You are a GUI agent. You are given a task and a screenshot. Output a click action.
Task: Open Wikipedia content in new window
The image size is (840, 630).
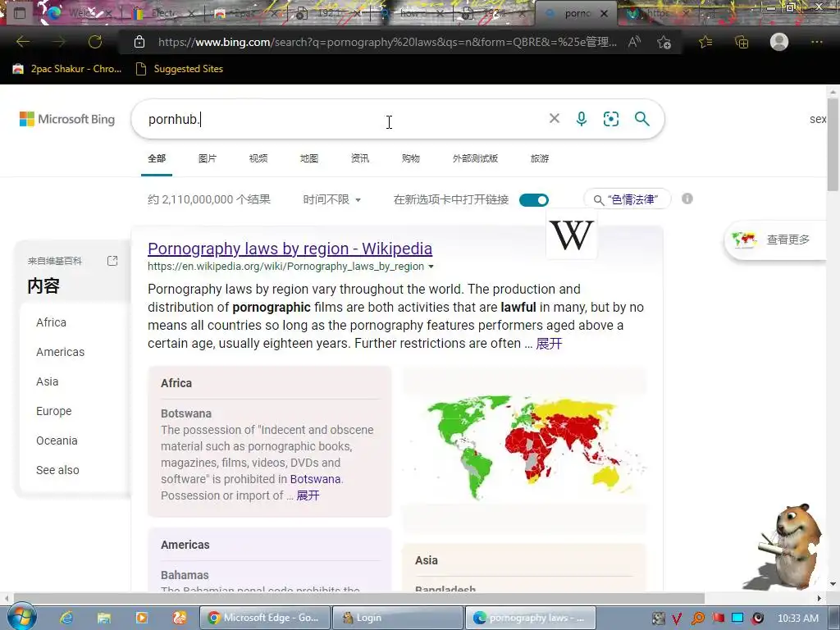(x=112, y=261)
